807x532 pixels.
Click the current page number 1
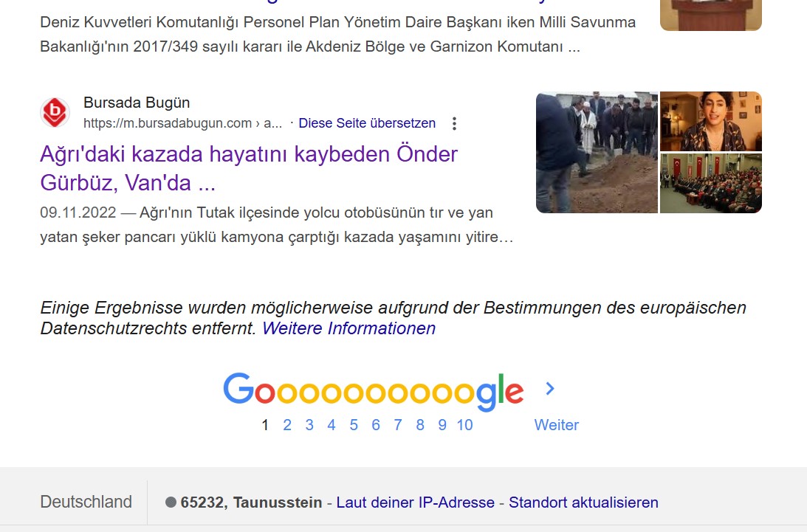[265, 425]
